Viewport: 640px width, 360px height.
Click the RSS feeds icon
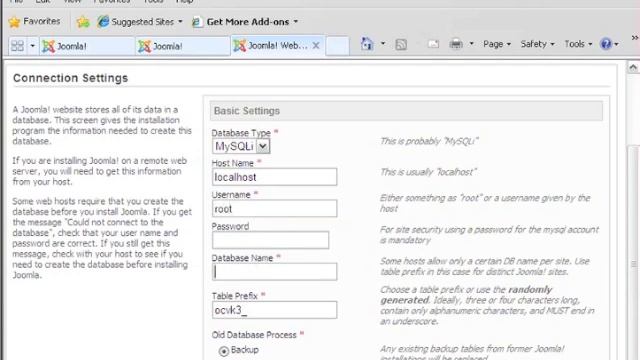pos(401,44)
